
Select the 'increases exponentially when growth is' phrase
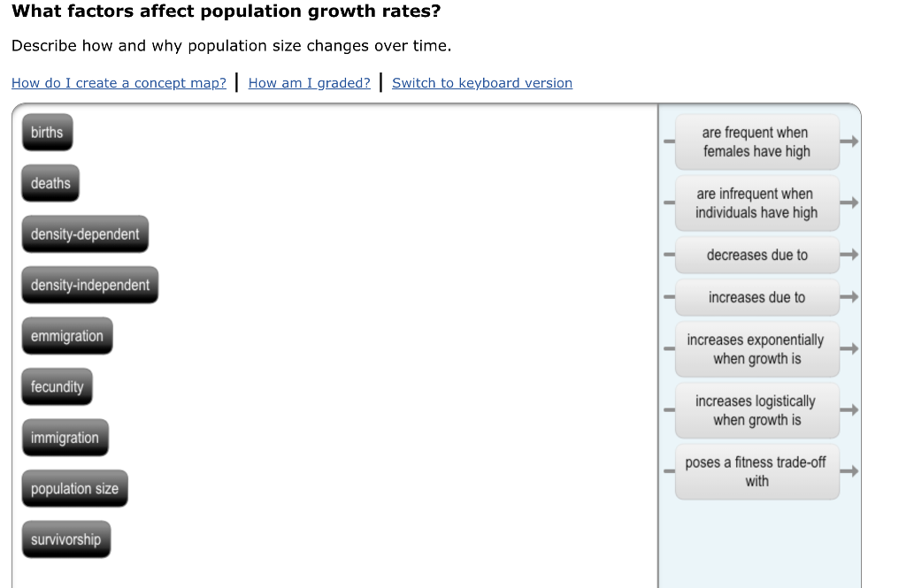pyautogui.click(x=756, y=348)
